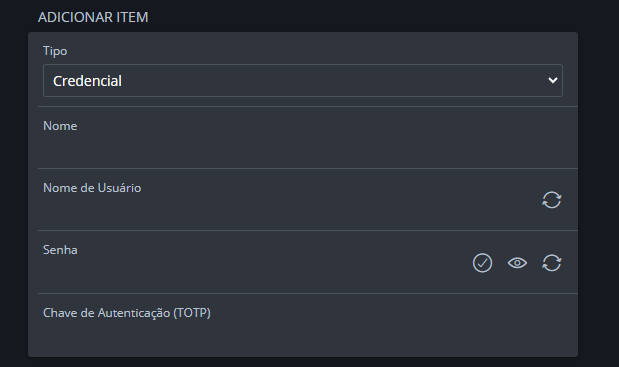Click the Chave de Autenticação (TOTP) label
This screenshot has height=367, width=619.
pos(127,313)
